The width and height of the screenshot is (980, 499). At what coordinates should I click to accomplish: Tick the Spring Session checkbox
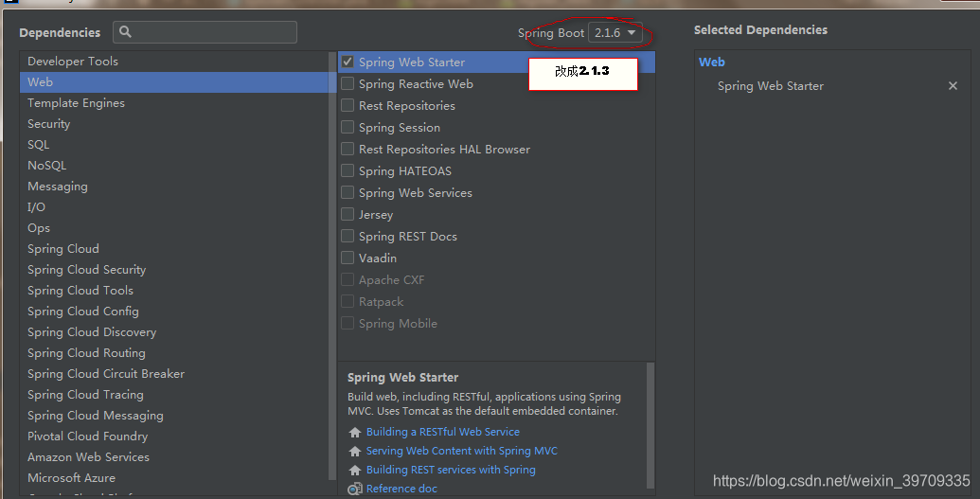pyautogui.click(x=347, y=128)
